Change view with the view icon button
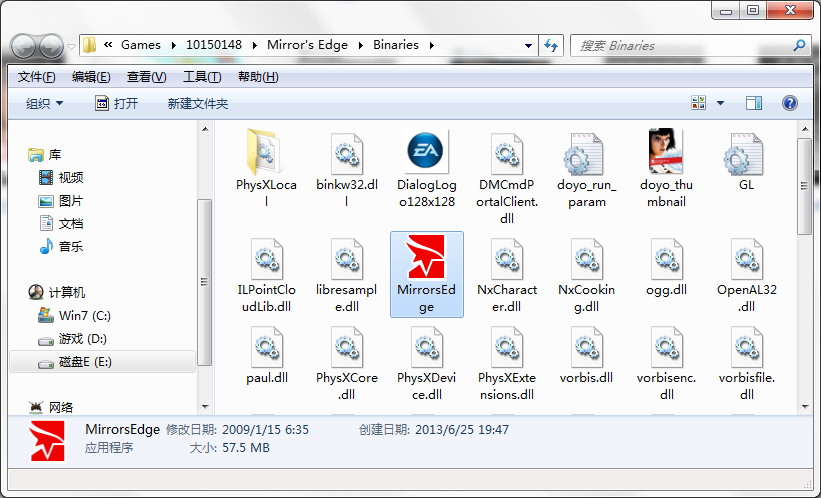 tap(698, 103)
